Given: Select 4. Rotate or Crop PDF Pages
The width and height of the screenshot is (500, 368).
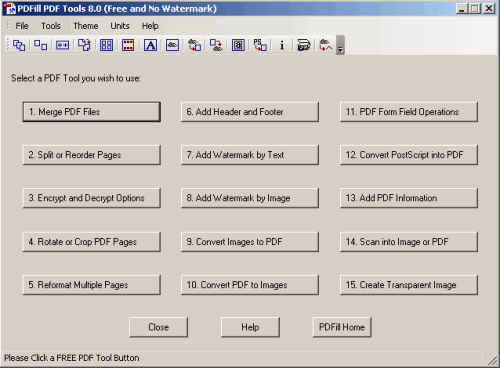Looking at the screenshot, I should (x=92, y=242).
